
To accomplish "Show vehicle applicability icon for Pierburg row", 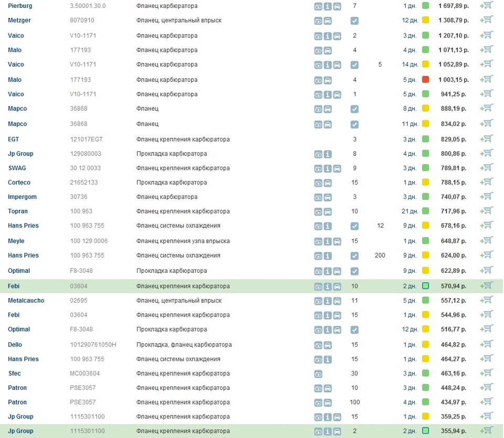I will (x=337, y=6).
